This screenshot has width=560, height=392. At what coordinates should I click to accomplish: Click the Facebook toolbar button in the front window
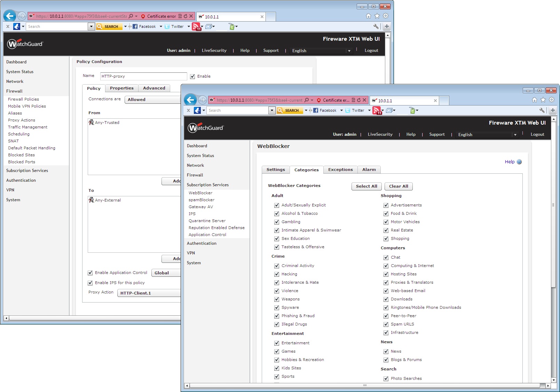[x=325, y=110]
